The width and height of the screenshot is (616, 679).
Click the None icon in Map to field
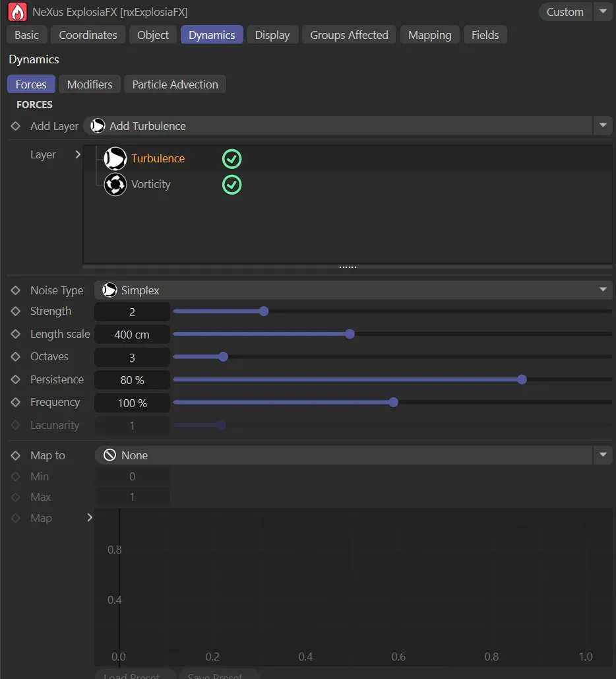[x=109, y=455]
